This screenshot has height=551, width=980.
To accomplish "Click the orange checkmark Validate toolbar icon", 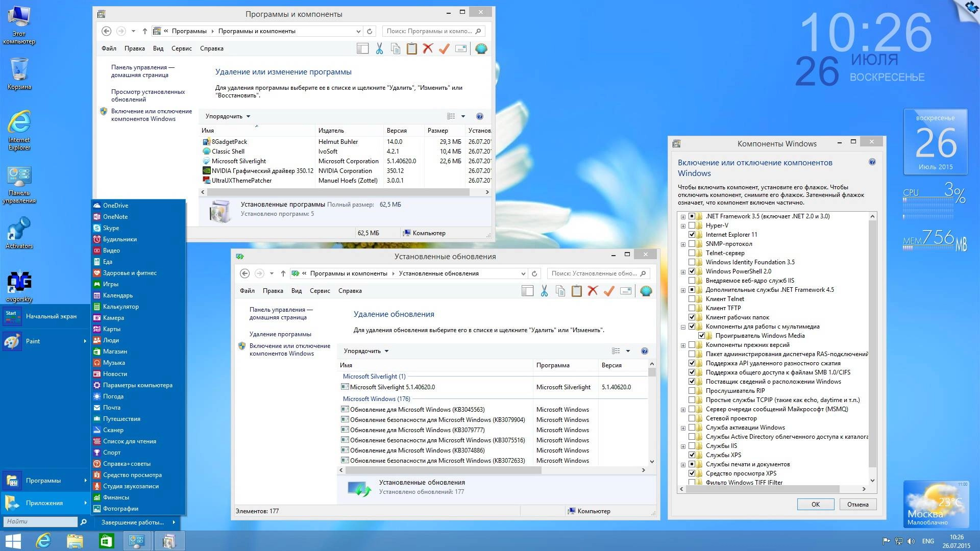I will coord(445,48).
